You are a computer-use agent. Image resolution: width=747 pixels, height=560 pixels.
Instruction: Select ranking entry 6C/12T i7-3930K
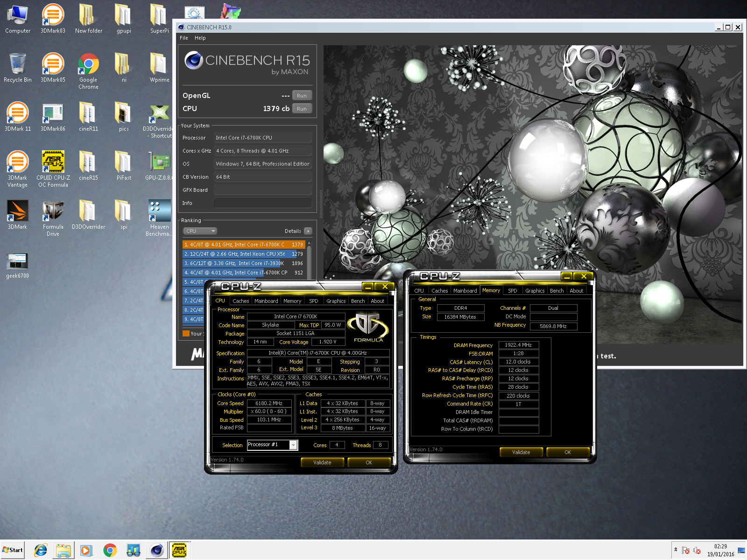[244, 263]
